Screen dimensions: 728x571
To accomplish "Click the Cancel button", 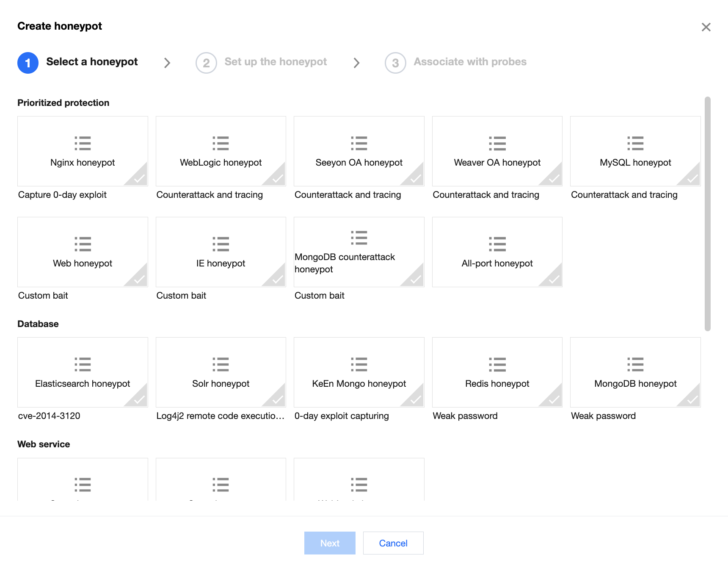I will click(x=393, y=543).
